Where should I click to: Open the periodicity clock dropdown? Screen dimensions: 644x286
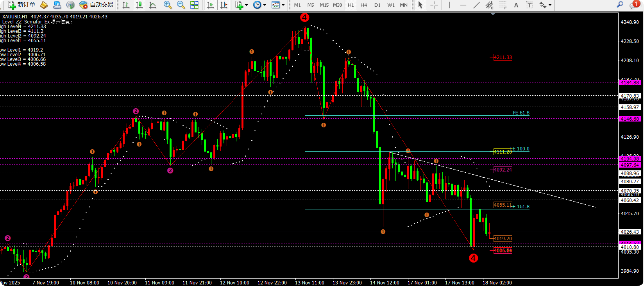(259, 5)
